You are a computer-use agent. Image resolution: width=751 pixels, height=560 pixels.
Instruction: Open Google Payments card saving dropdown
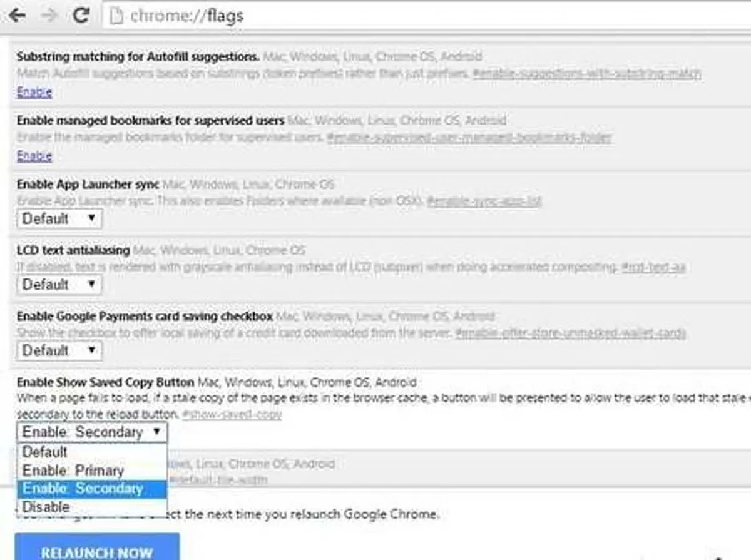pyautogui.click(x=59, y=350)
